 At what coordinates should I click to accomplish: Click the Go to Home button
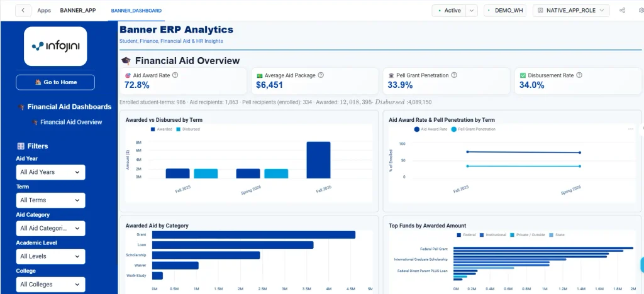[55, 82]
